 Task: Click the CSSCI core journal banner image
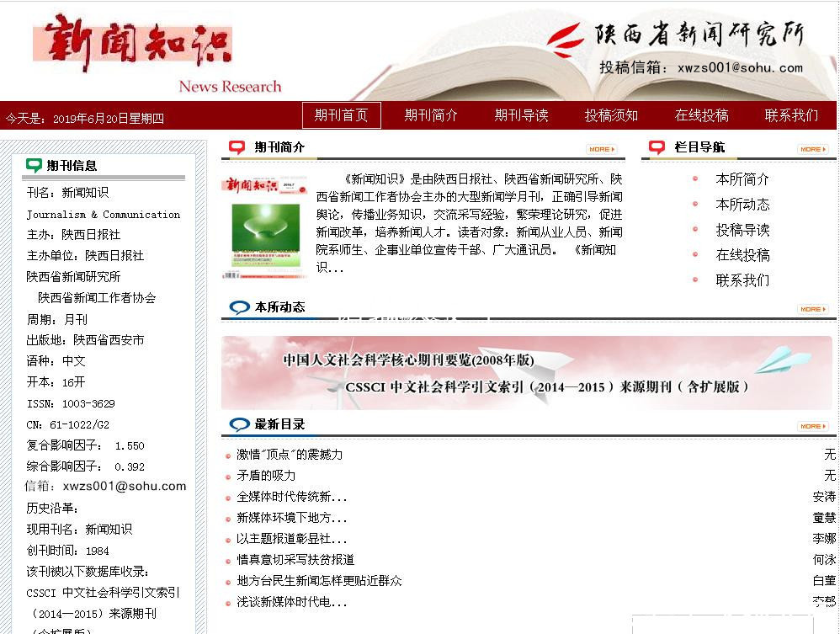click(x=526, y=372)
